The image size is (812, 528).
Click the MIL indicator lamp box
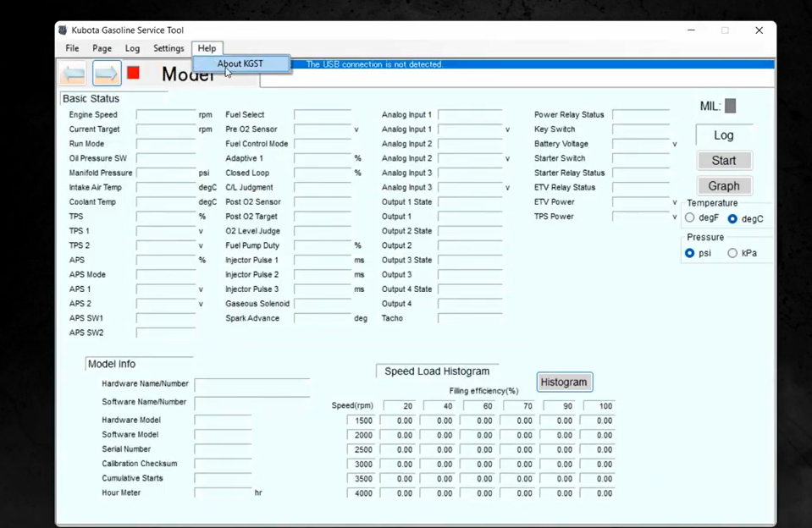[730, 106]
